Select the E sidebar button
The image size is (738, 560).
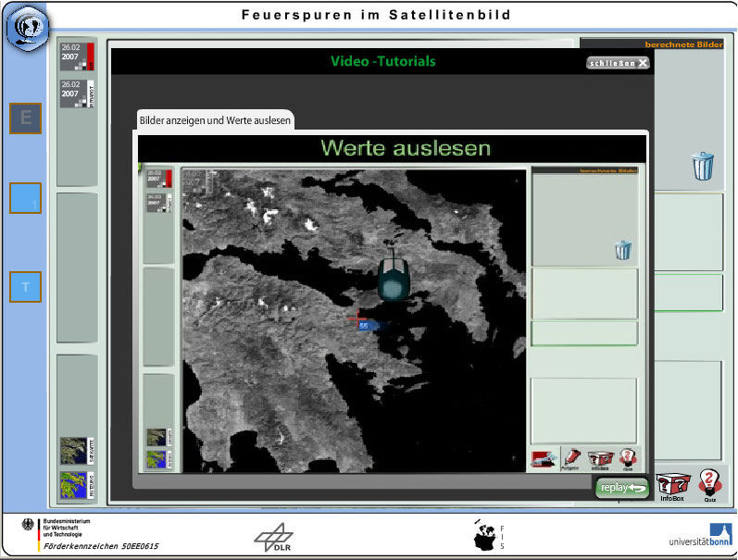coord(25,118)
